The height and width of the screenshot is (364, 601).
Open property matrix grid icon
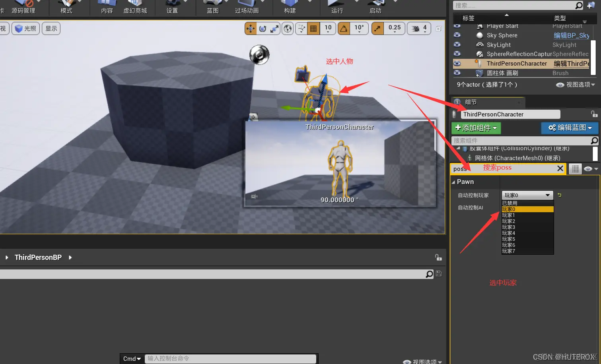click(x=575, y=169)
